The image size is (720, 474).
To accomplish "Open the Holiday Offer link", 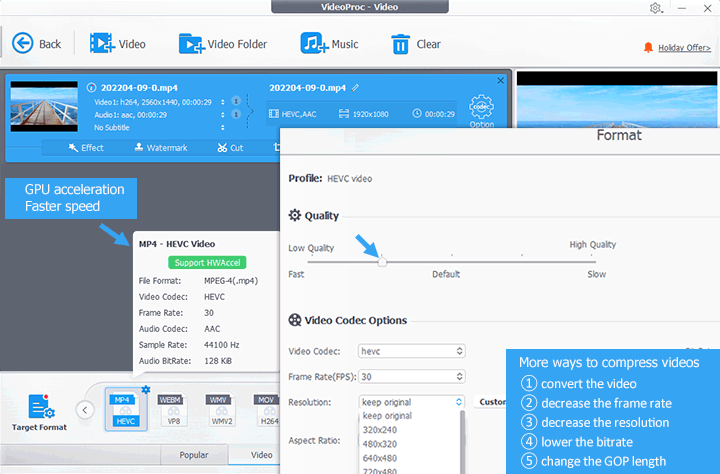I will point(684,48).
